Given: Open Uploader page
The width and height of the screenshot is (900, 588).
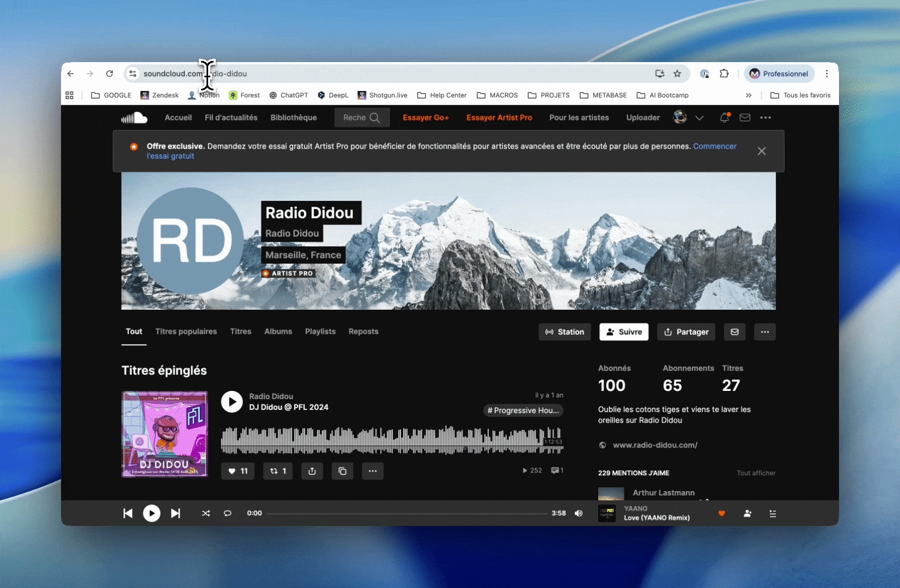Looking at the screenshot, I should tap(643, 118).
